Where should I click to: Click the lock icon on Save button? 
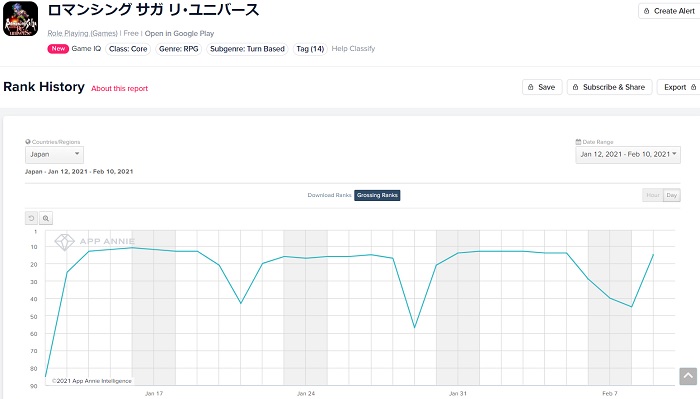[530, 87]
